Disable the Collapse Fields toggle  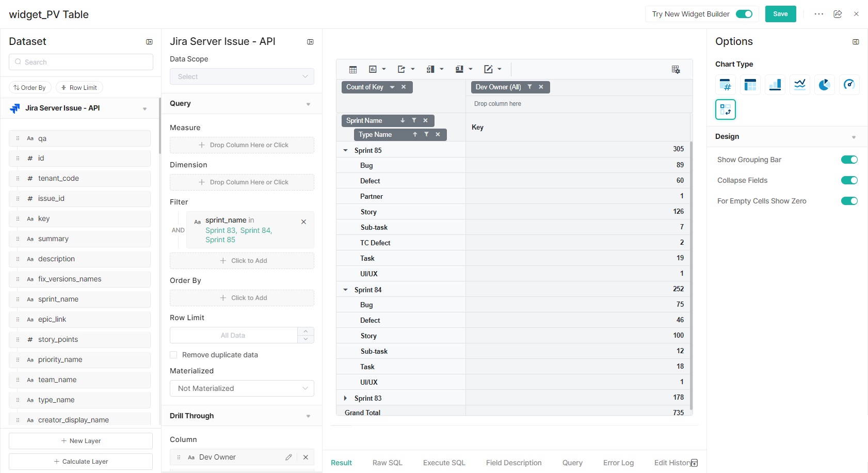click(x=849, y=180)
